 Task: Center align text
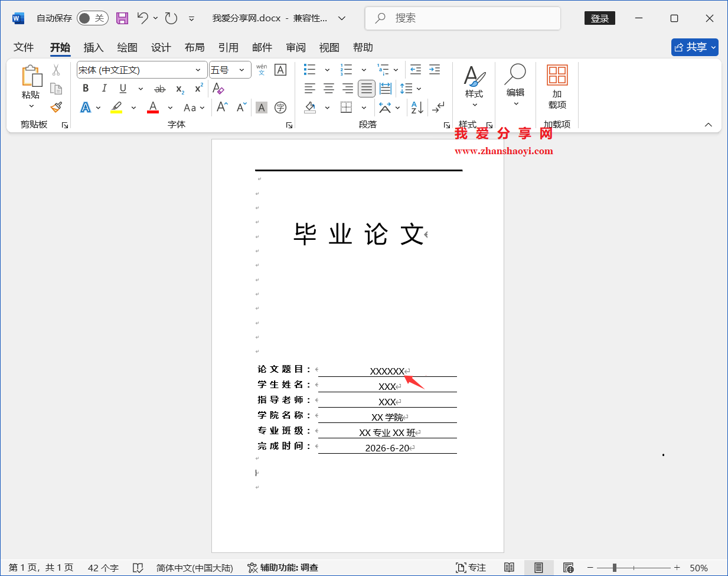coord(329,89)
